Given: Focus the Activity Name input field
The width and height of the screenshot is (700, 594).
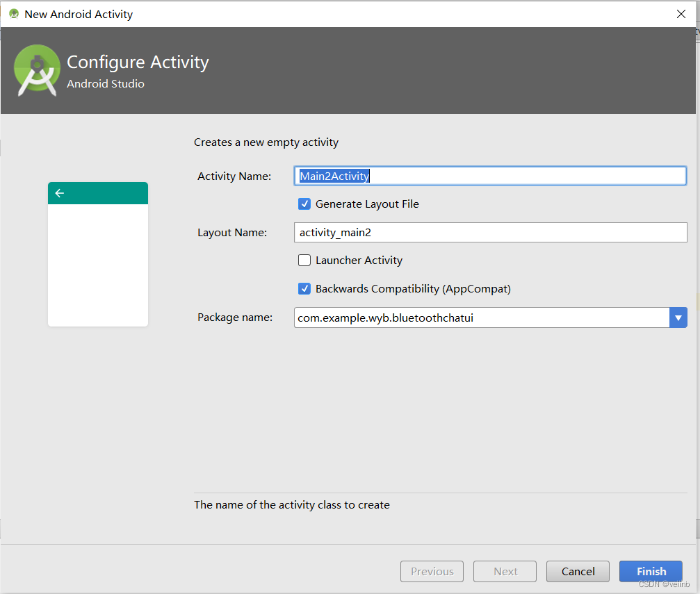Looking at the screenshot, I should (x=490, y=176).
